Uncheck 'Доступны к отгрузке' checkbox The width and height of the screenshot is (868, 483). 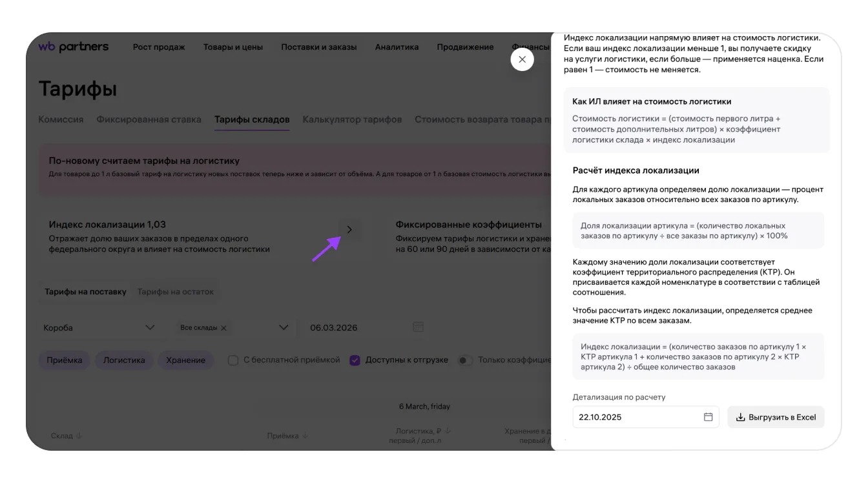pyautogui.click(x=355, y=360)
